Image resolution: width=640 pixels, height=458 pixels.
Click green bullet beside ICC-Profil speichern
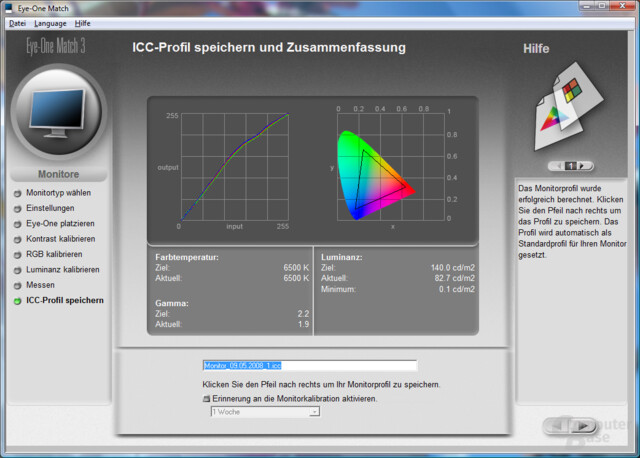click(18, 301)
